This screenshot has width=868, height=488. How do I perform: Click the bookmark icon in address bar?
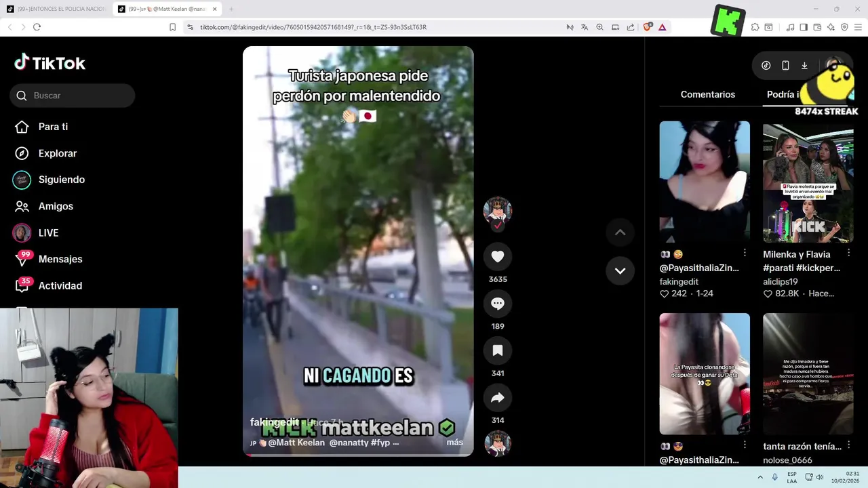point(172,27)
